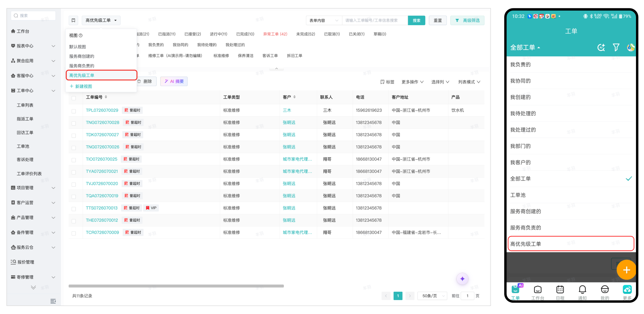Open the 表单内容 search type dropdown

tap(324, 21)
